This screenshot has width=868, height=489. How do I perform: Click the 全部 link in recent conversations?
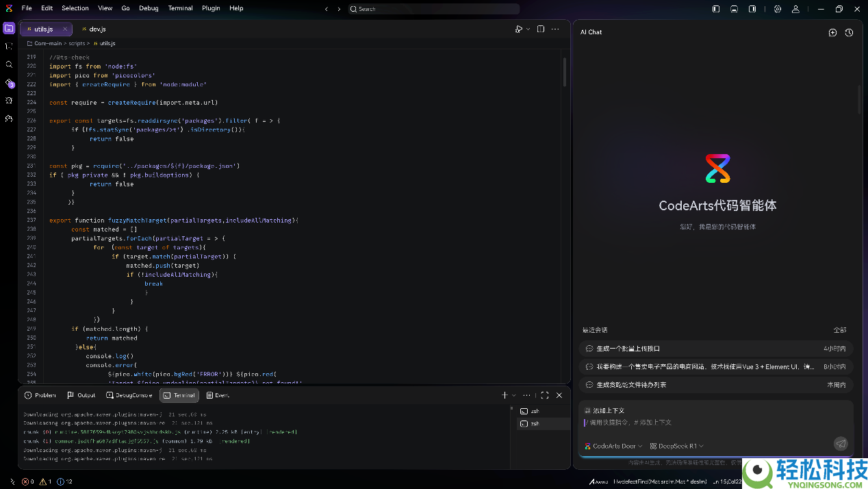point(839,330)
